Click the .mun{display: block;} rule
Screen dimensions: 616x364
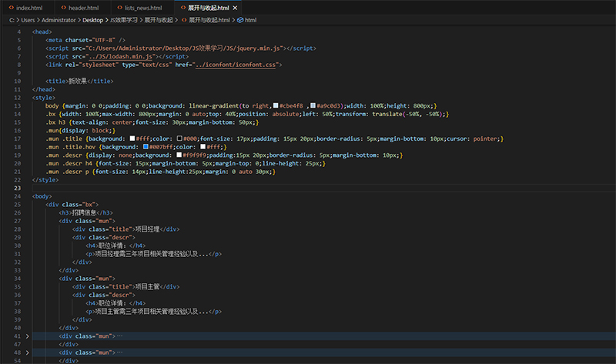[81, 130]
